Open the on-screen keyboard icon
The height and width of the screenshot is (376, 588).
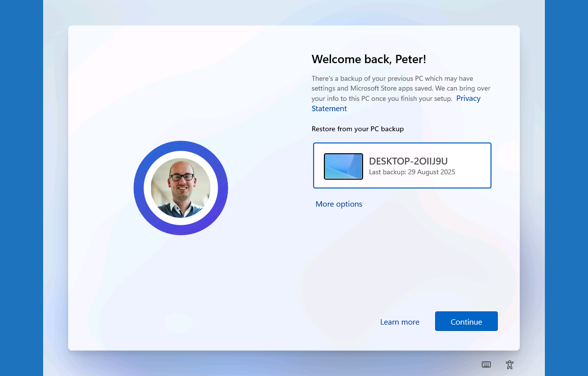click(x=486, y=364)
